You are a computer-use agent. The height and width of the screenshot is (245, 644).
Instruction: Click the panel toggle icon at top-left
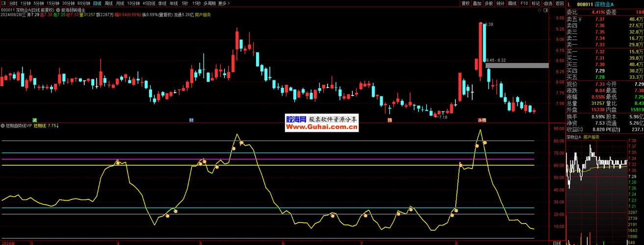pos(4,3)
